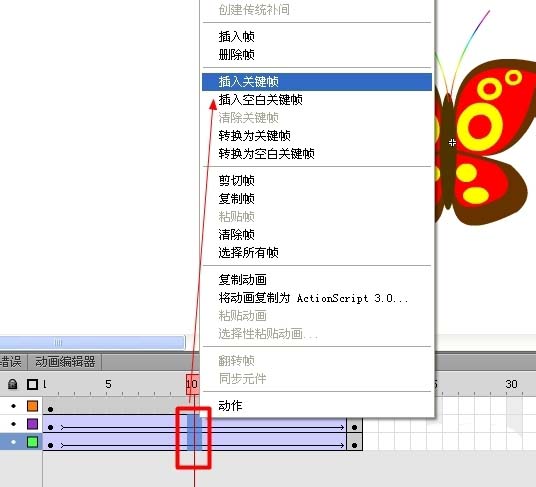Click frame 30 on the timeline ruler
Viewport: 536px width, 487px height.
[x=511, y=384]
